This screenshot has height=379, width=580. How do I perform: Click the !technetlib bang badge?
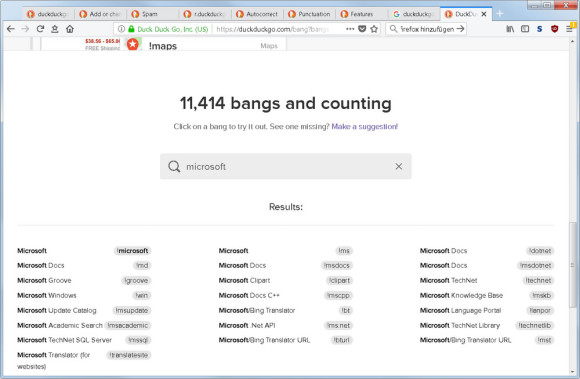pos(535,325)
